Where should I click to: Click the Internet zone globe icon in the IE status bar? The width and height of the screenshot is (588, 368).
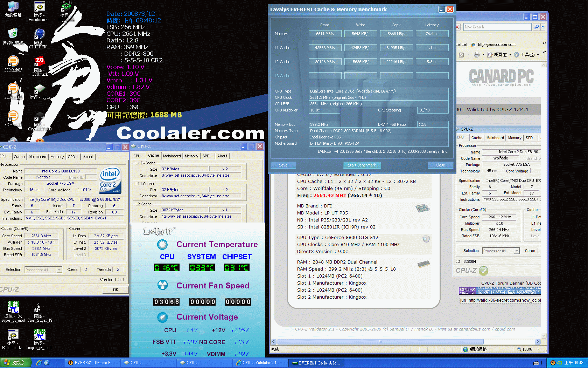coord(465,349)
